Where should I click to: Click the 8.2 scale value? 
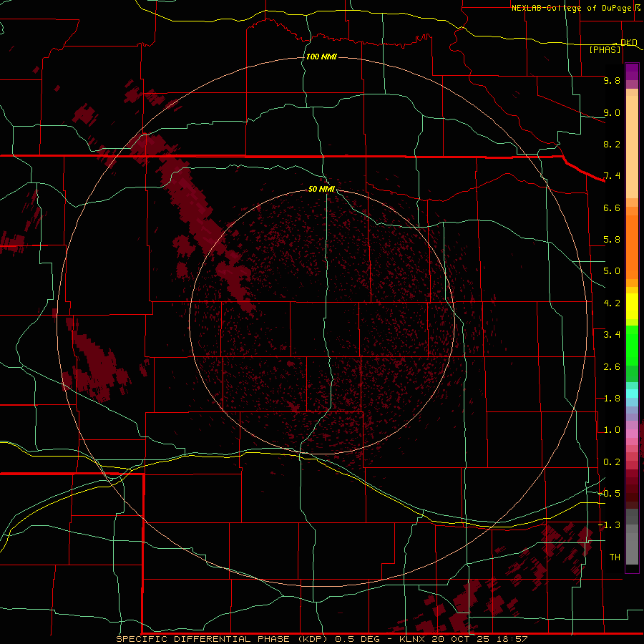tap(612, 144)
